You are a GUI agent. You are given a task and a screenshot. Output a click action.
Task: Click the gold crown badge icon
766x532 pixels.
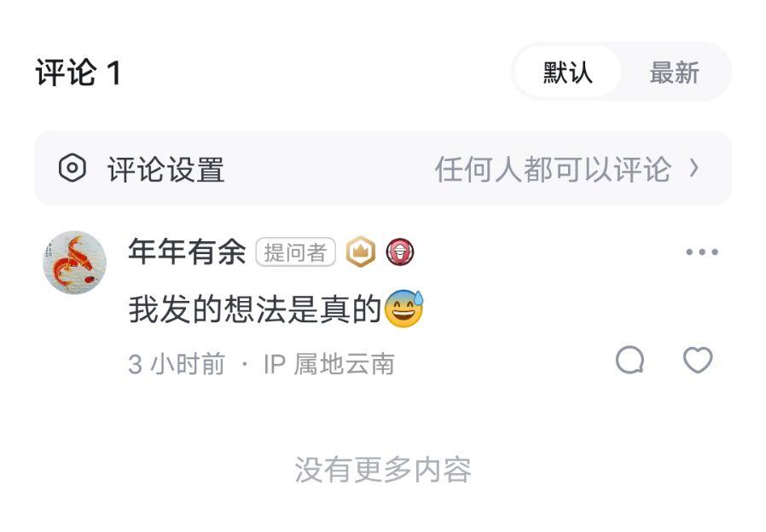click(361, 252)
